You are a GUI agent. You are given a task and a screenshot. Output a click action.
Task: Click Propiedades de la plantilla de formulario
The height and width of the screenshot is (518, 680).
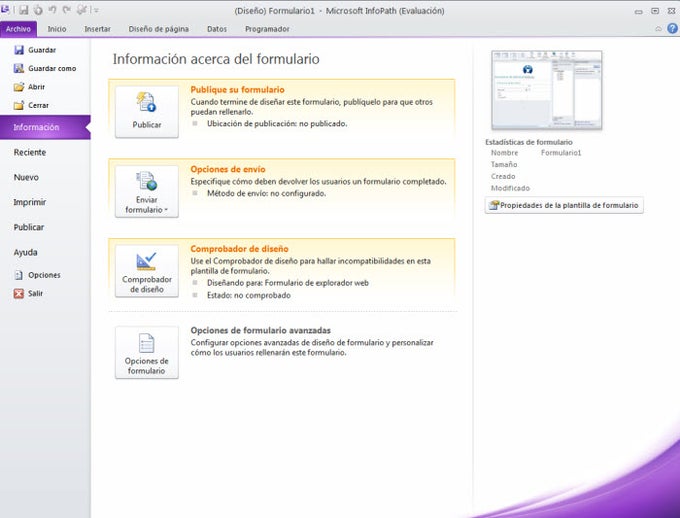[x=564, y=205]
